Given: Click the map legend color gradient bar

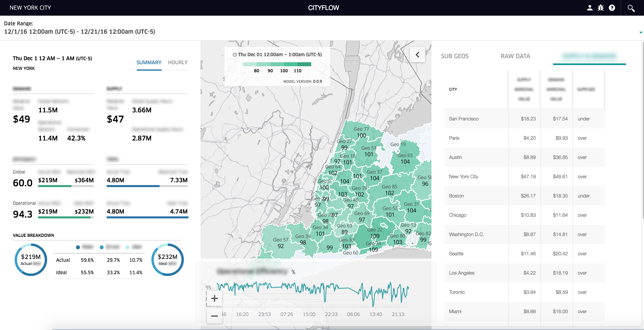Looking at the screenshot, I should point(277,64).
